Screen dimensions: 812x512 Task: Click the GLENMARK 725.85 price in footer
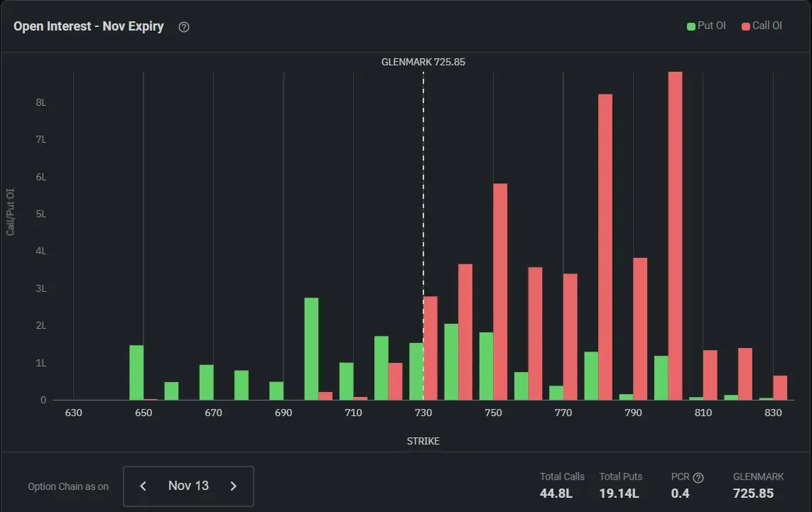coord(753,494)
